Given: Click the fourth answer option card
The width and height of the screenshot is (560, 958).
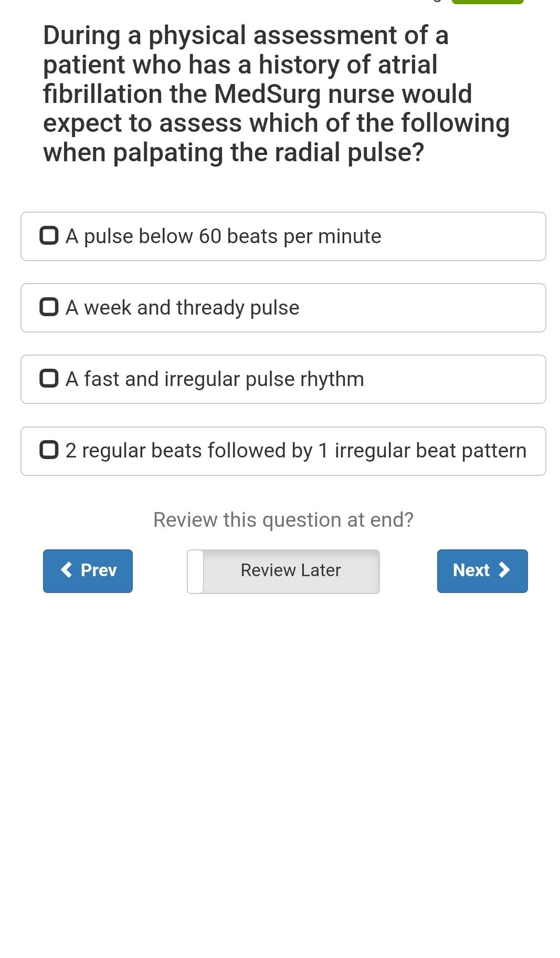Looking at the screenshot, I should pos(283,451).
